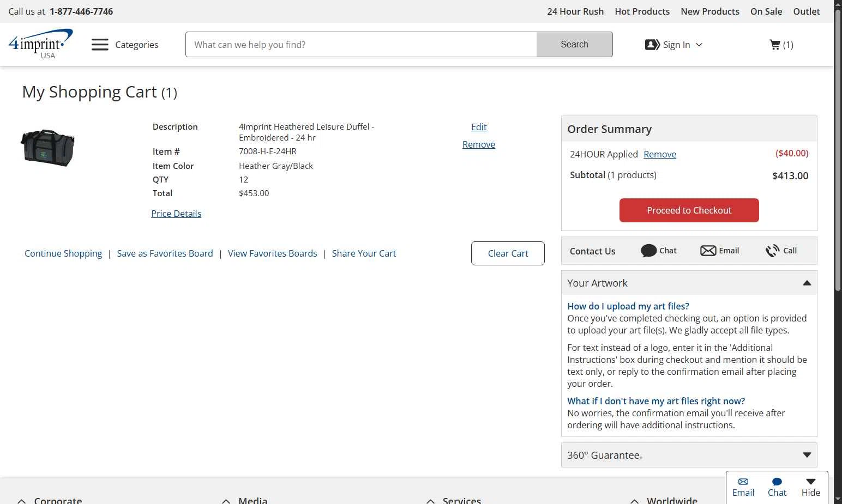The image size is (842, 504).
Task: Open the shopping cart icon
Action: coord(775,45)
